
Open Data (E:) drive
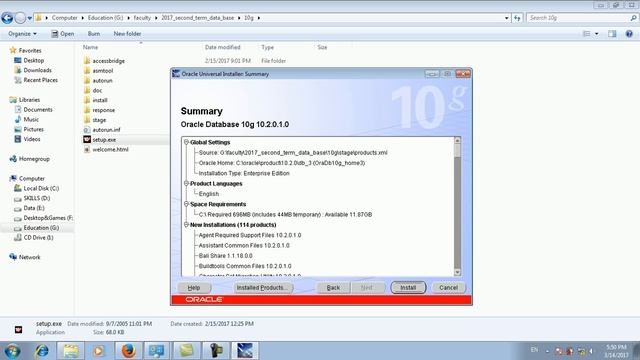pyautogui.click(x=29, y=208)
